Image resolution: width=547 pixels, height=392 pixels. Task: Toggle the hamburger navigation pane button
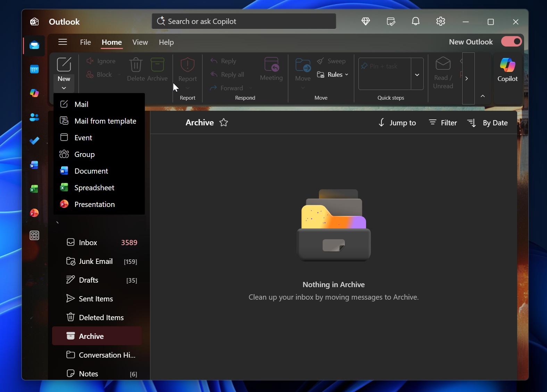coord(63,42)
